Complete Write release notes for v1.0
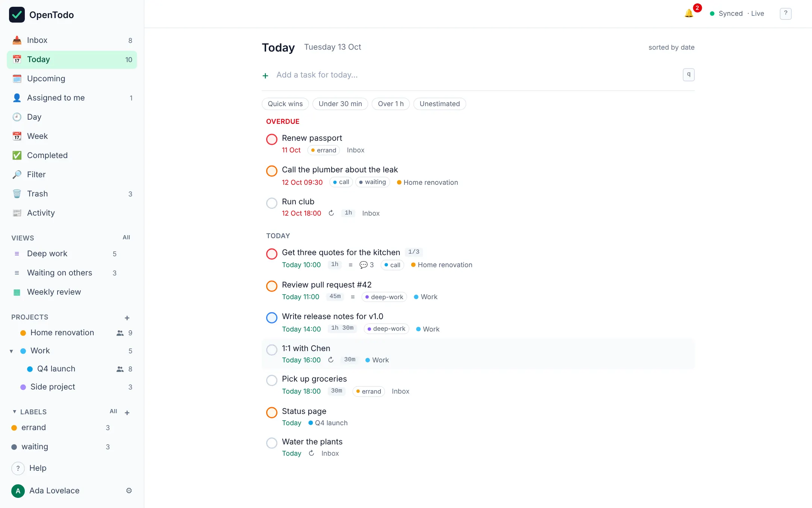The image size is (812, 508). (x=272, y=318)
